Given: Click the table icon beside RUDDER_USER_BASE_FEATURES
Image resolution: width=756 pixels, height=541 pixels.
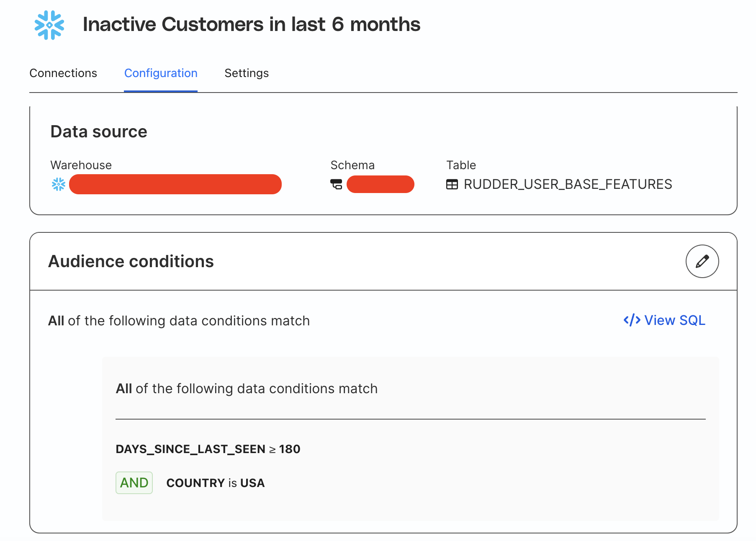Looking at the screenshot, I should tap(452, 184).
